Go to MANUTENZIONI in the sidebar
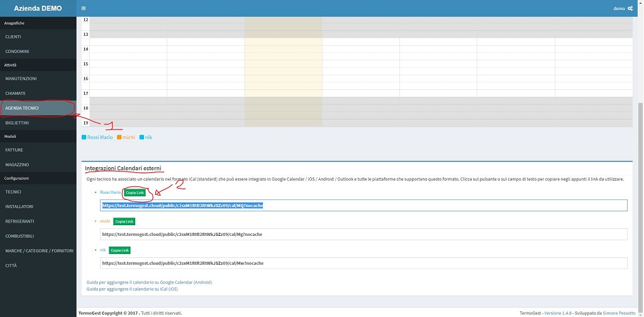The width and height of the screenshot is (644, 317). 38,79
